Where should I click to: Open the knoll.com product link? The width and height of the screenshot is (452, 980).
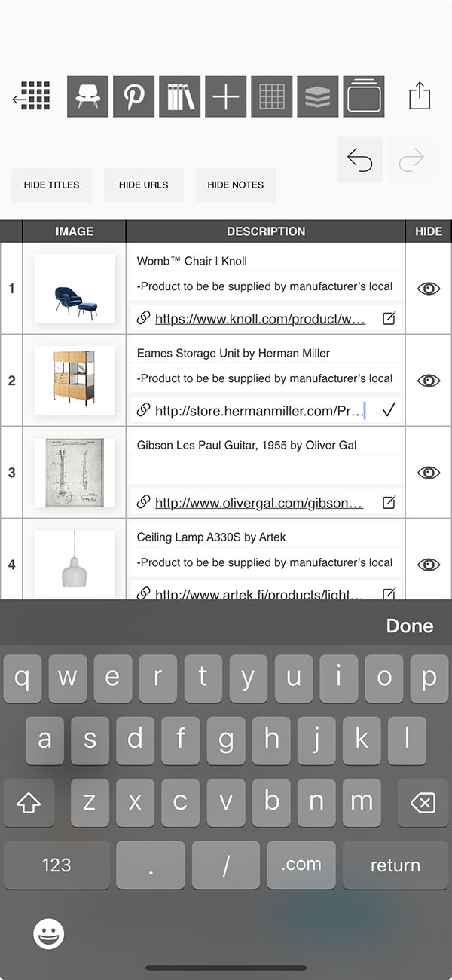pyautogui.click(x=260, y=319)
